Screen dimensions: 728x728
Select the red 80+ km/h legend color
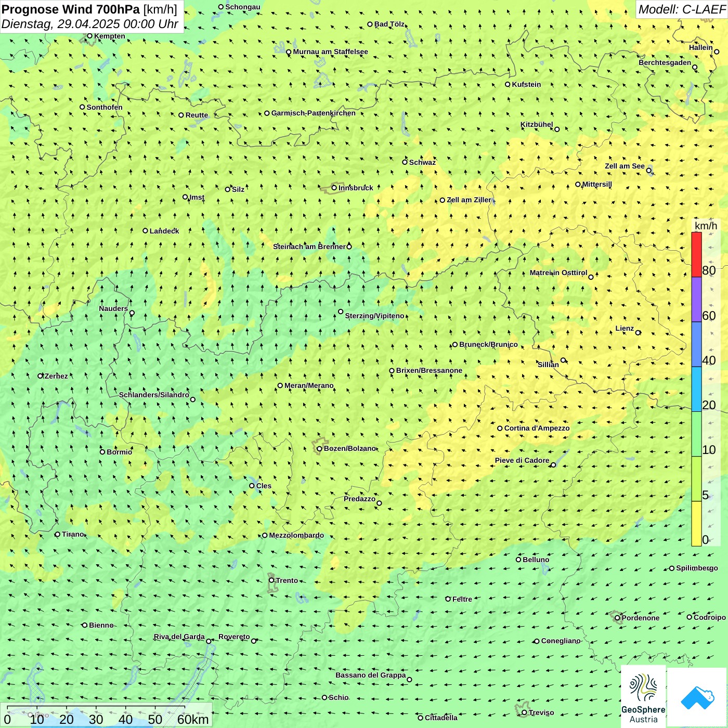[x=696, y=254]
